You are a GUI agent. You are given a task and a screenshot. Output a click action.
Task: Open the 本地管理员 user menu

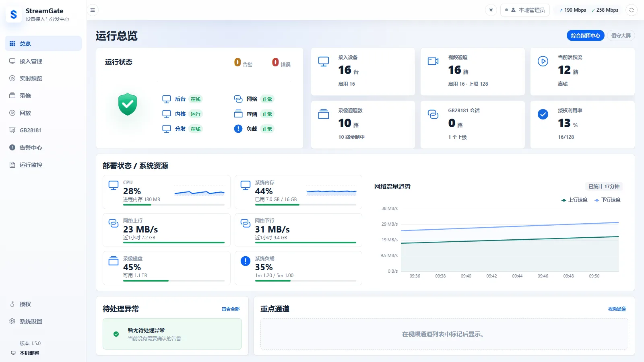[x=525, y=10]
